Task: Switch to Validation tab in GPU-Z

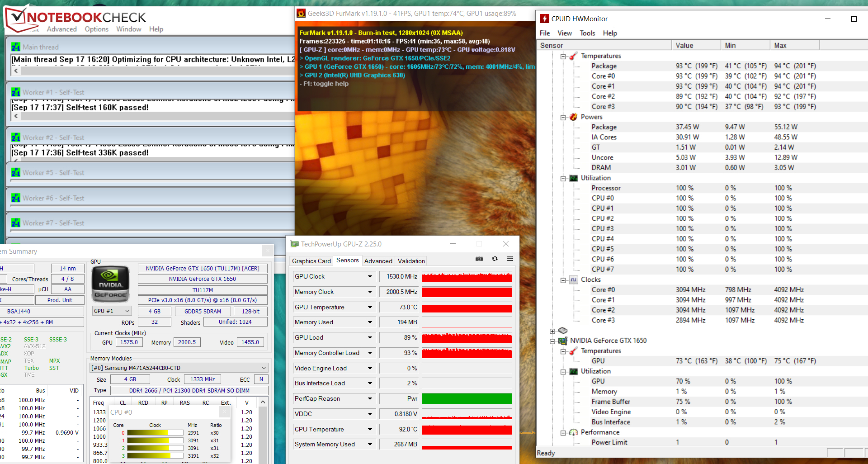Action: pos(411,261)
